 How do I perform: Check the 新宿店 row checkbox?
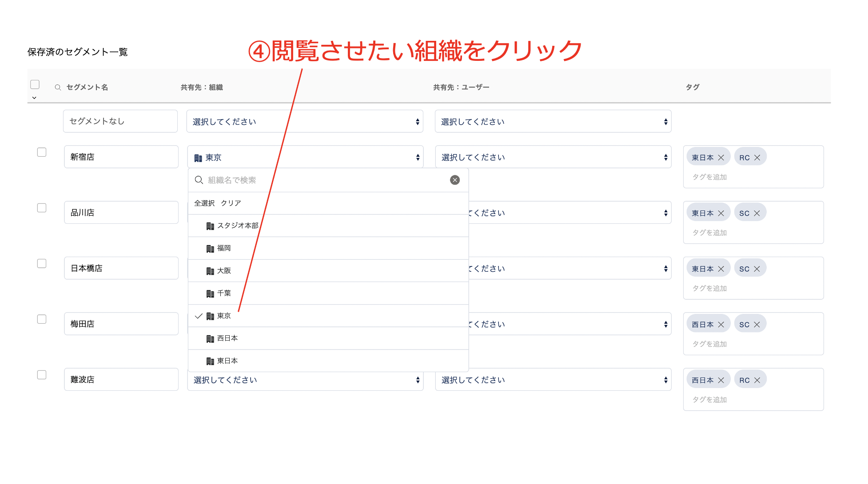tap(42, 152)
